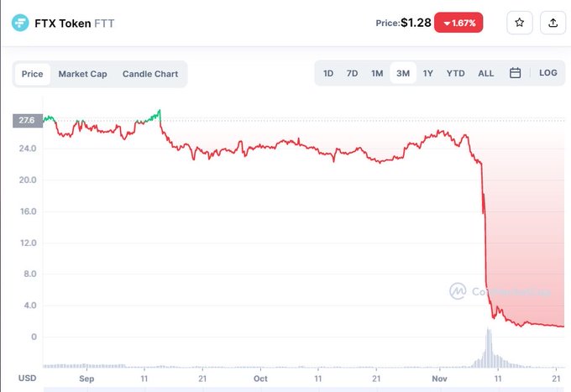Click the star watchlist icon
This screenshot has height=392, width=571.
pos(519,23)
